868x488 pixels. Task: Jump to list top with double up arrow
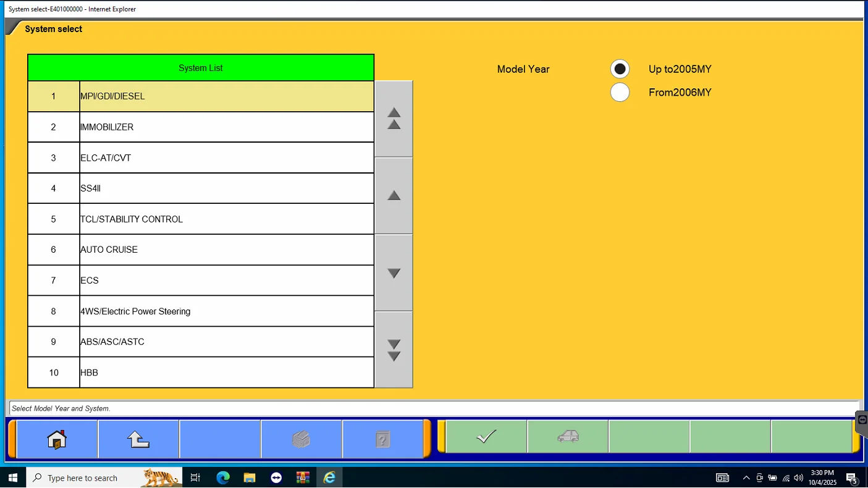coord(394,119)
